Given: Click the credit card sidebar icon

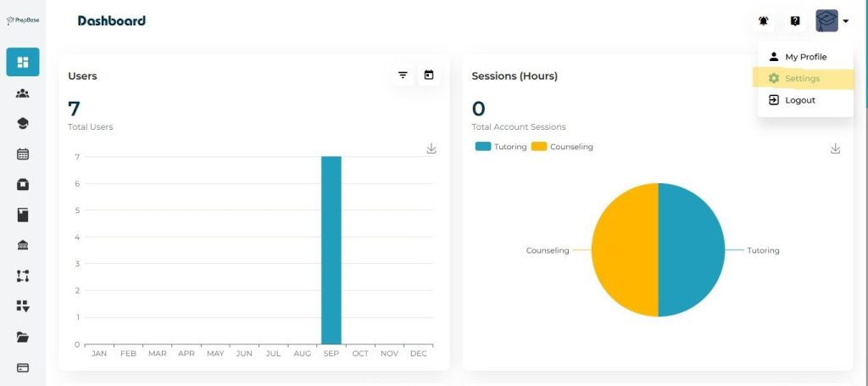Looking at the screenshot, I should pyautogui.click(x=23, y=368).
